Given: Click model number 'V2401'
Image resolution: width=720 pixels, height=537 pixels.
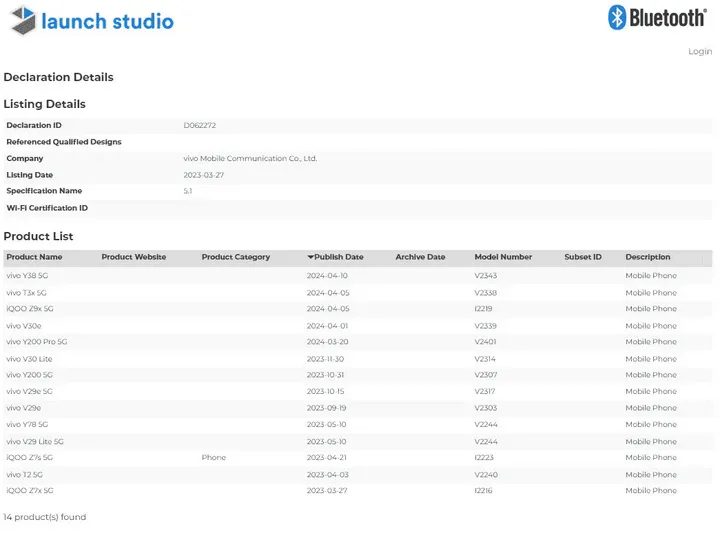Looking at the screenshot, I should coord(485,342).
